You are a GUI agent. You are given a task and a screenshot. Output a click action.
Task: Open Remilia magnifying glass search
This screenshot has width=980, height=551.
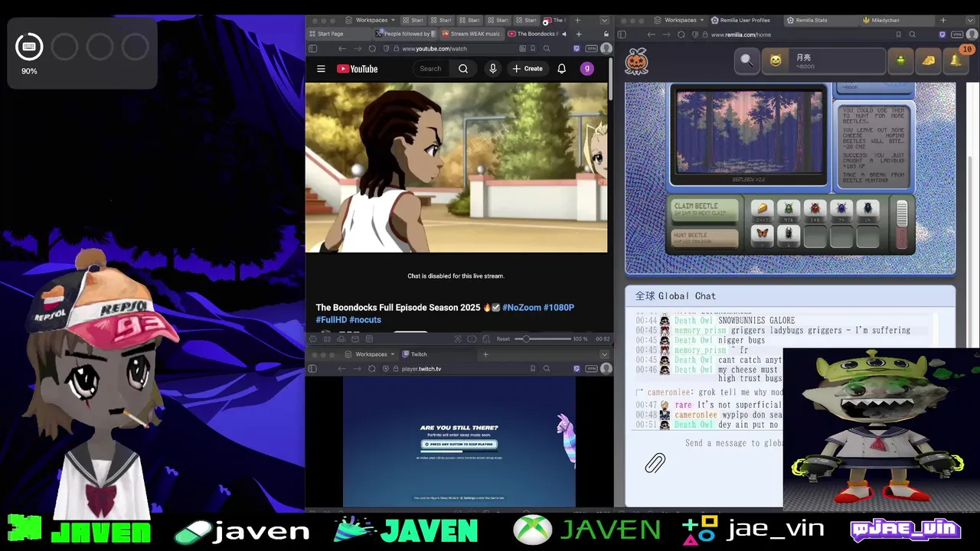click(x=746, y=60)
